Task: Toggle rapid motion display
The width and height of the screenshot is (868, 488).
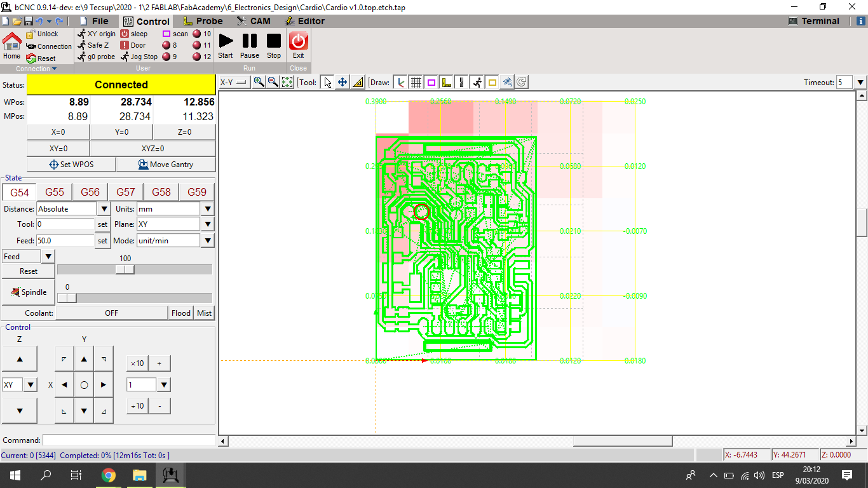Action: (477, 82)
